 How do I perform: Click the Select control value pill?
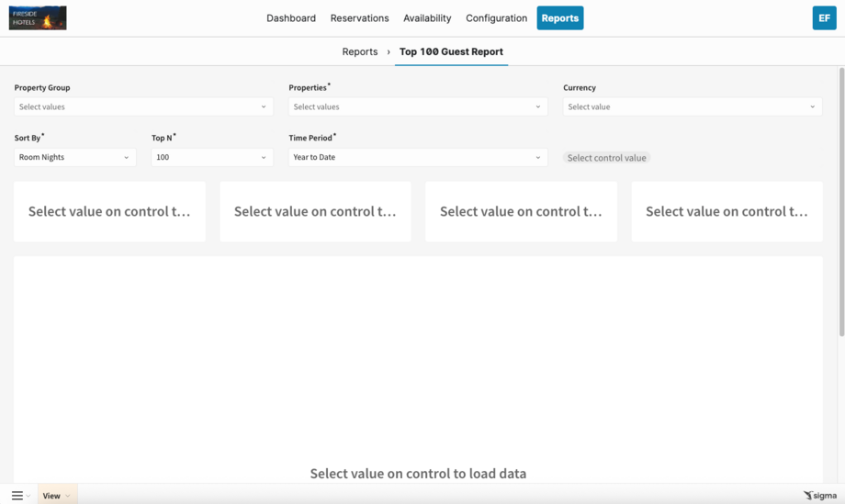[x=606, y=158]
